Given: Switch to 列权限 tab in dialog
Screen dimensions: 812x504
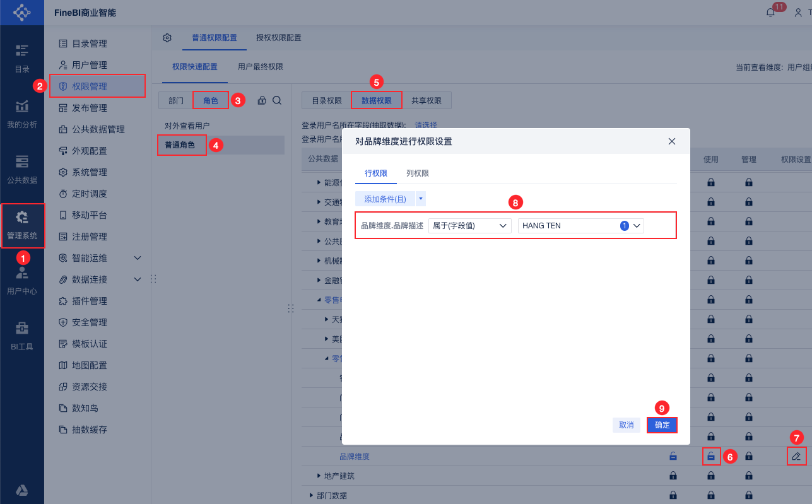Looking at the screenshot, I should [x=418, y=173].
